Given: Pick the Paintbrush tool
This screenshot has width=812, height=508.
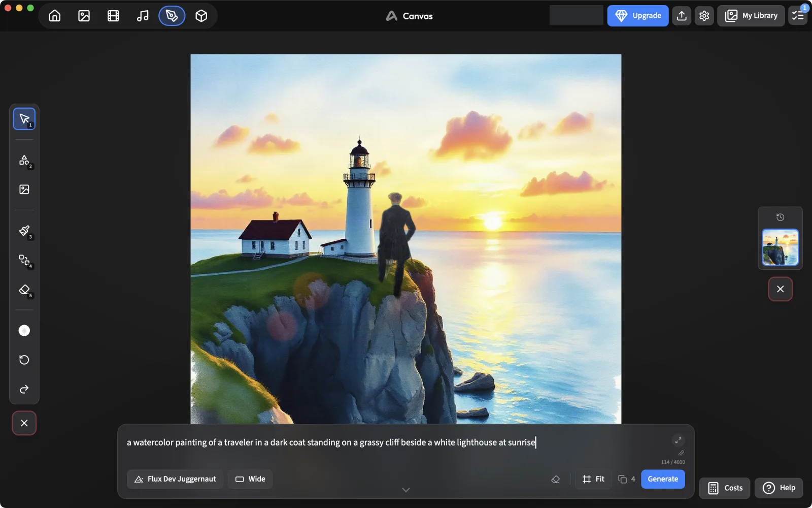Looking at the screenshot, I should pyautogui.click(x=24, y=231).
